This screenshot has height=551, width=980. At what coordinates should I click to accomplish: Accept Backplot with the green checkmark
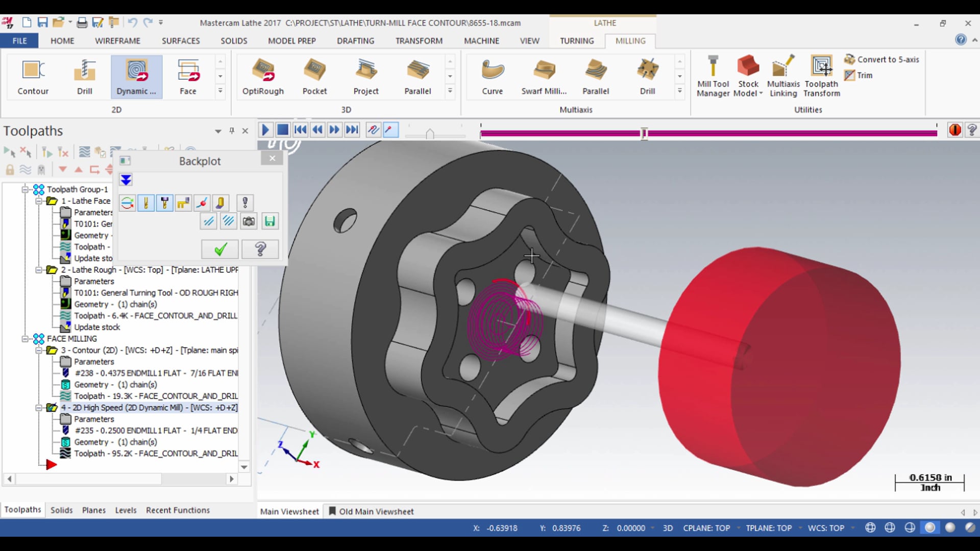pos(219,249)
